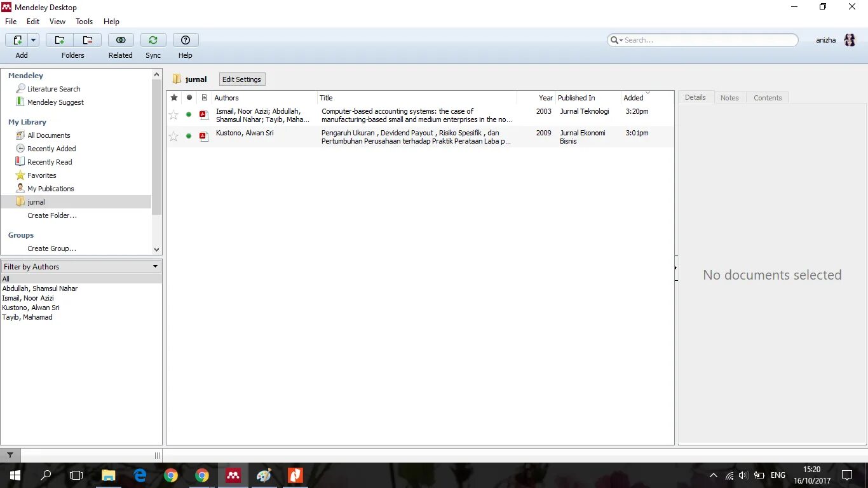Click the Create new folder icon
This screenshot has width=868, height=488.
point(60,40)
